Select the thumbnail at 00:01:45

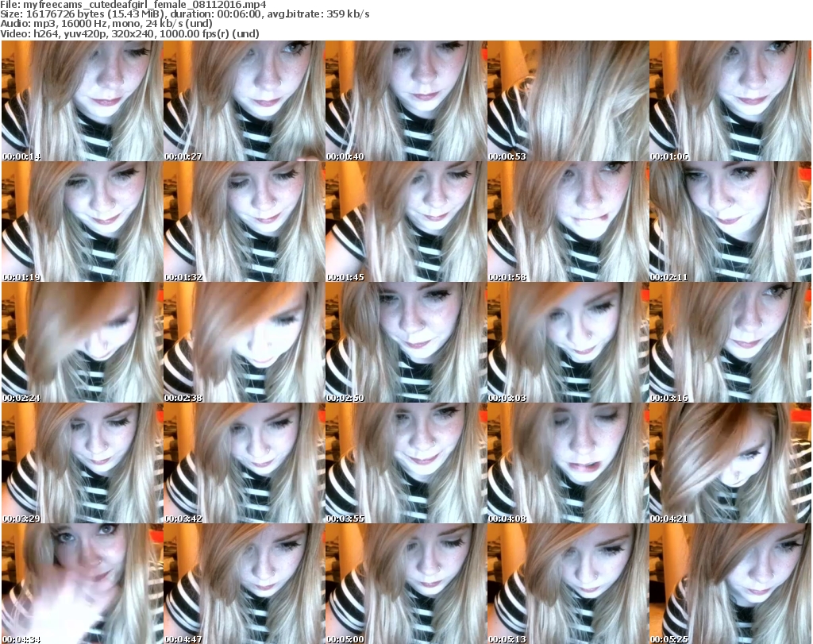pos(405,222)
